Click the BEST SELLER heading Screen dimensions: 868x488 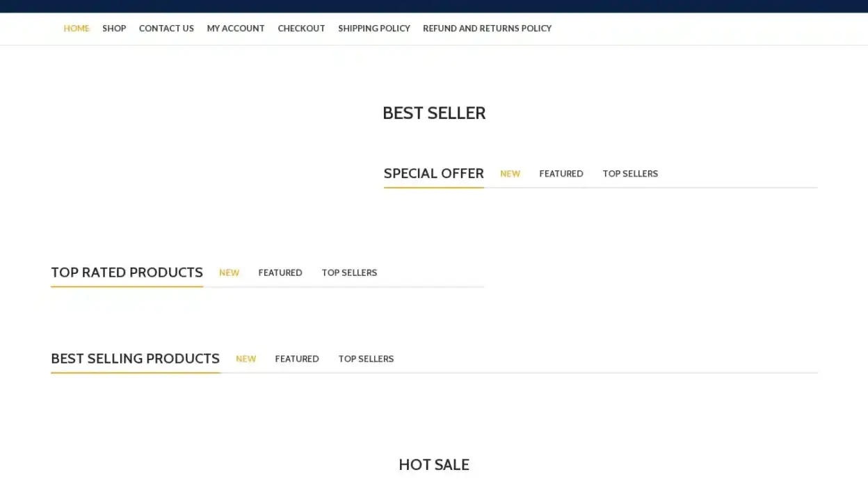pyautogui.click(x=433, y=113)
